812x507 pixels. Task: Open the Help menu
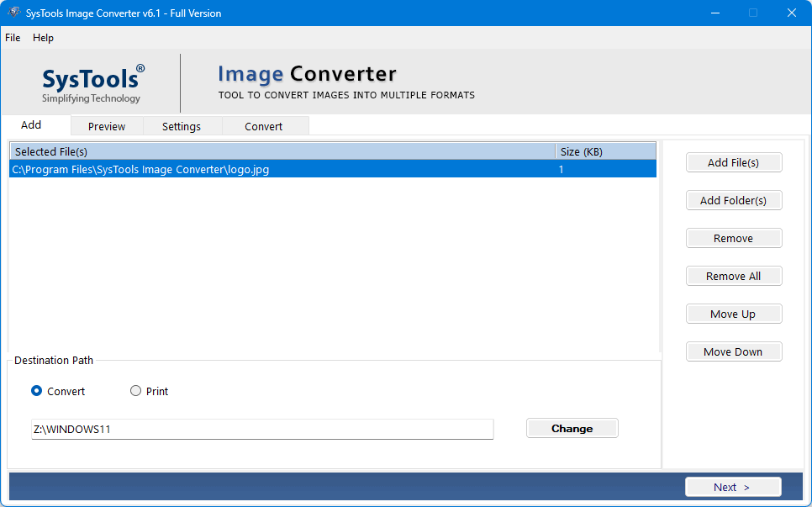[x=43, y=38]
